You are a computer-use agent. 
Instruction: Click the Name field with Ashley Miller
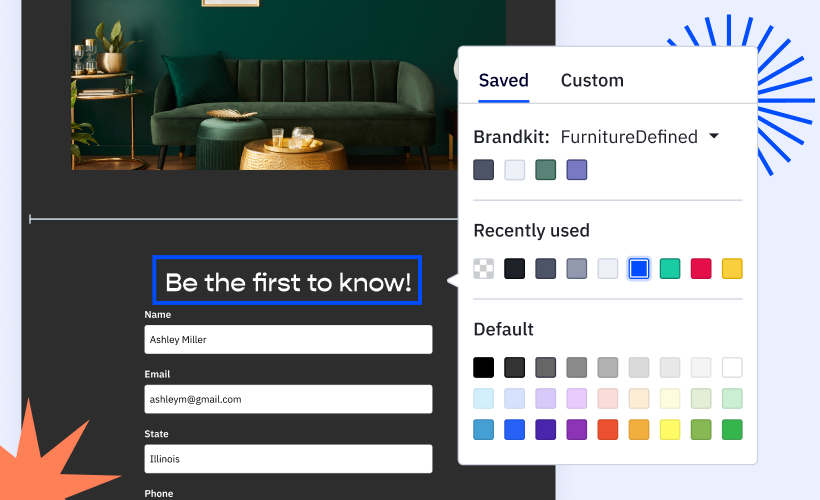(x=288, y=339)
